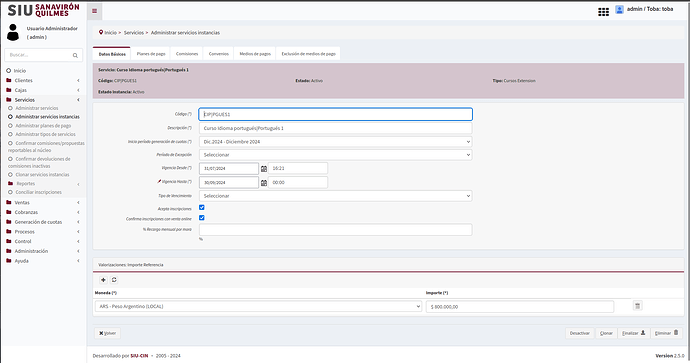The width and height of the screenshot is (690, 363).
Task: Click the Descripción input field
Action: point(335,128)
